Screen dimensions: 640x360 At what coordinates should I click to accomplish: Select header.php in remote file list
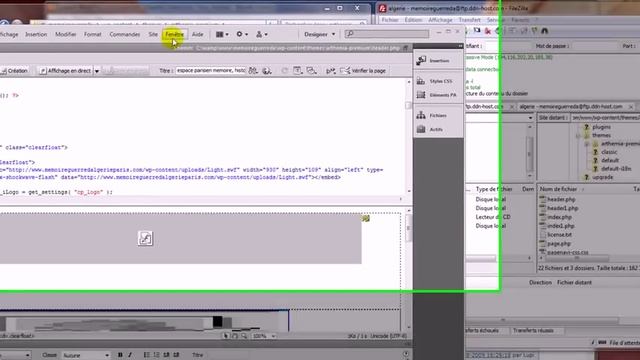pos(561,199)
